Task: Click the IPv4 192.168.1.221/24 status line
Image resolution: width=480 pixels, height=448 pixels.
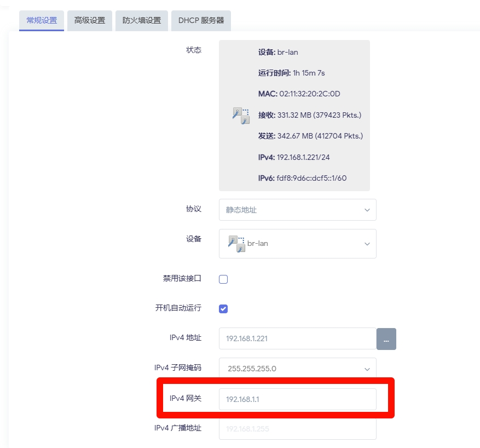Action: 294,157
